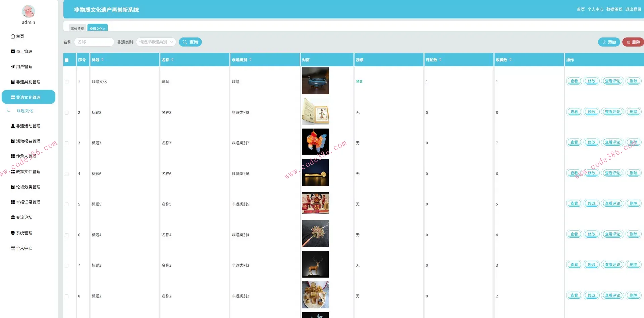Image resolution: width=644 pixels, height=318 pixels.
Task: Close the 非遗文化 tab
Action: pos(104,29)
